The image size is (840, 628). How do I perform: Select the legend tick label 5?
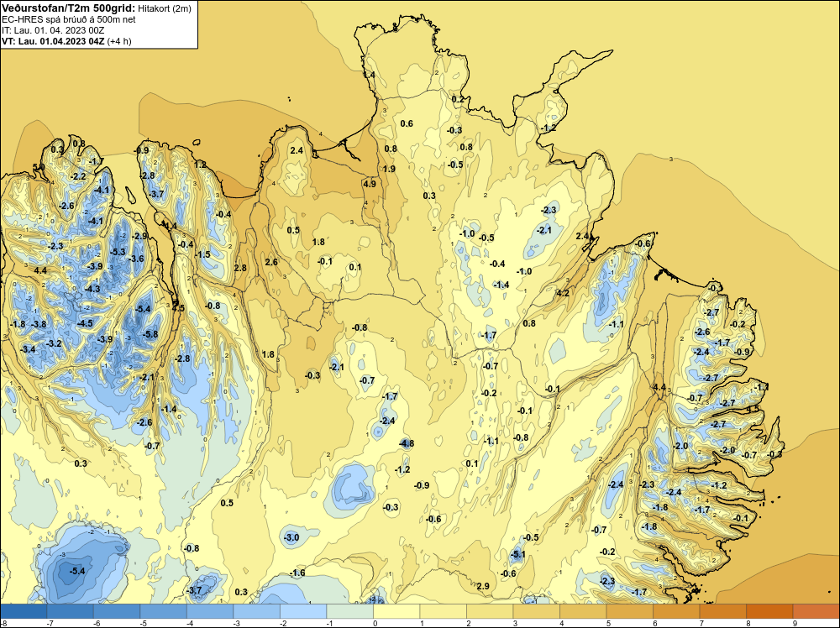608,623
